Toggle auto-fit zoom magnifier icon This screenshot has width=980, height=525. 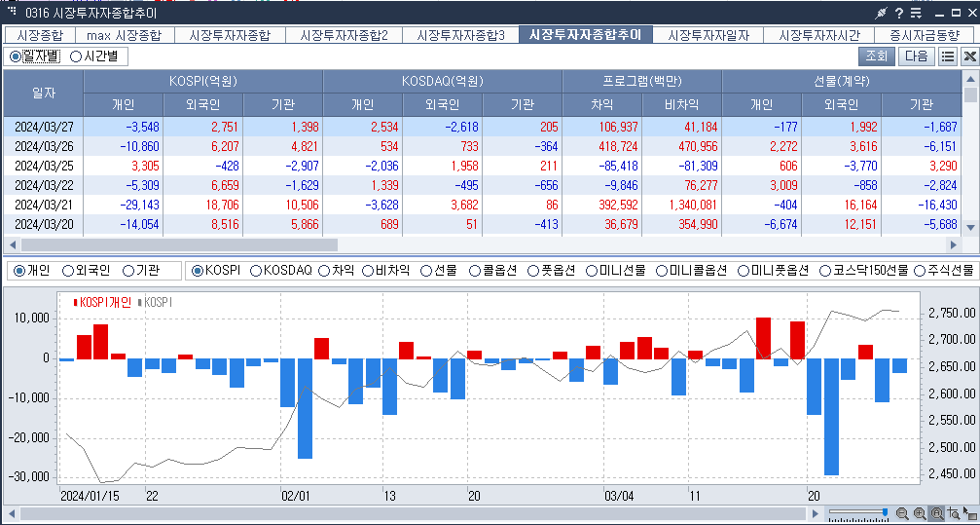click(937, 513)
